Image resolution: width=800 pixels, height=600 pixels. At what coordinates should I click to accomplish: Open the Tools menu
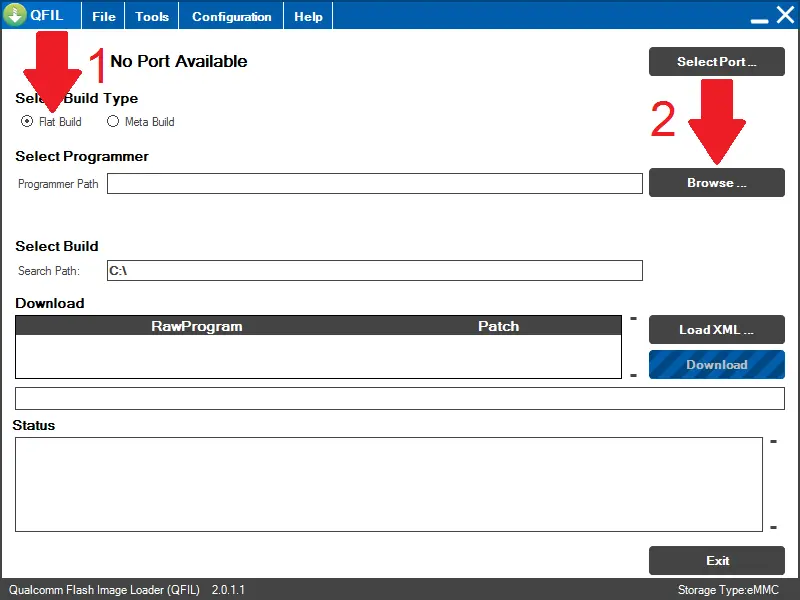pyautogui.click(x=152, y=16)
